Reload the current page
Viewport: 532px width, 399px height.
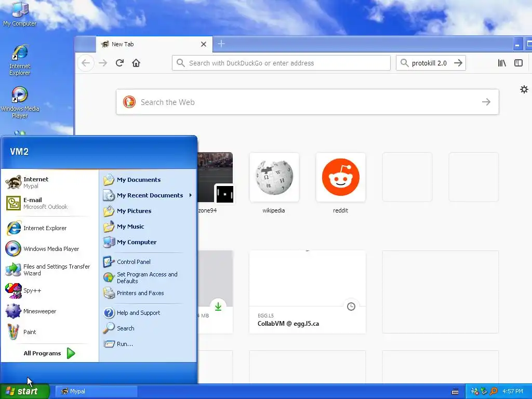pyautogui.click(x=119, y=63)
